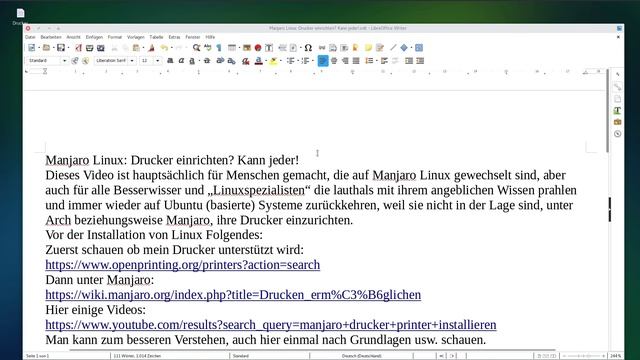640x360 pixels.
Task: Toggle formatting marks pilcrow icon
Action: [x=219, y=48]
